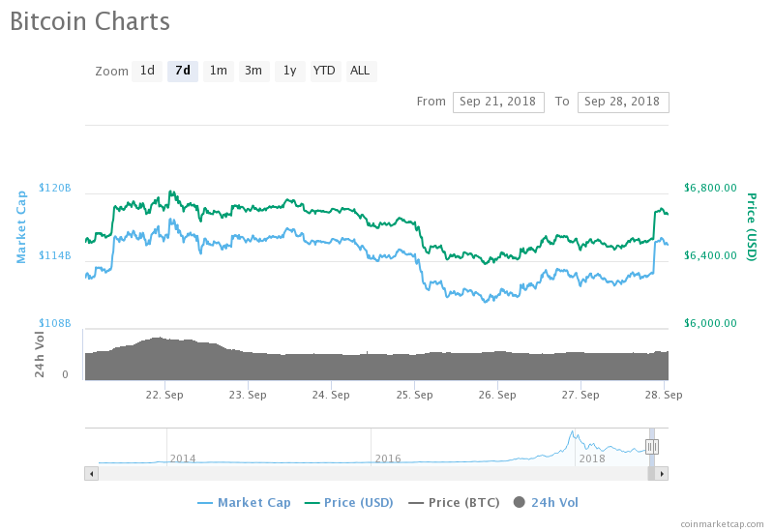The image size is (774, 532).
Task: Click the 2014 mark in navigator
Action: 183,458
